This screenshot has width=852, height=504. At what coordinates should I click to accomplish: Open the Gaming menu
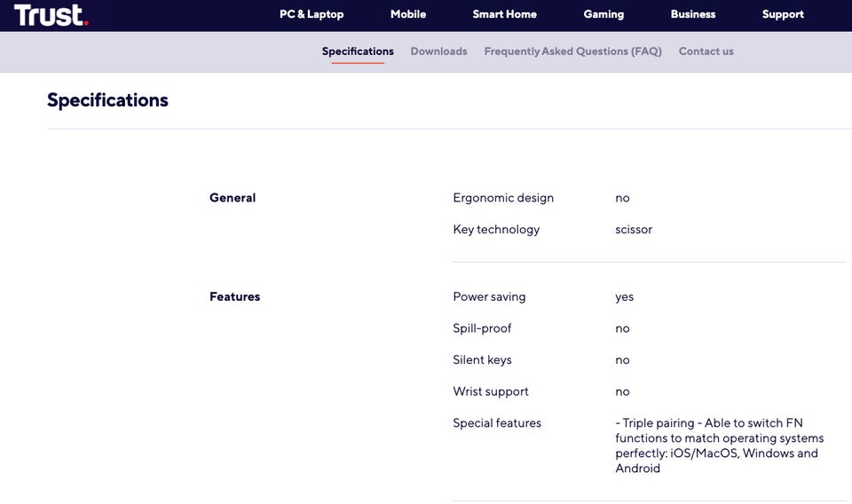point(603,14)
